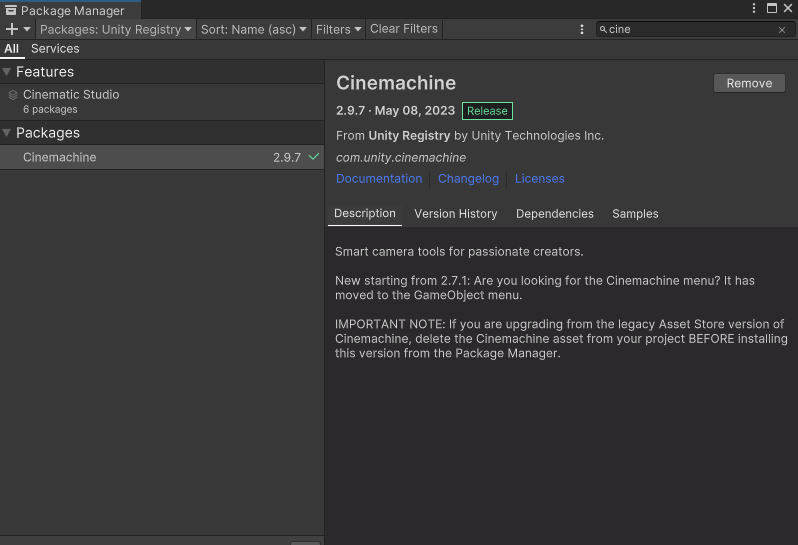Click '2.9.7 · May 08, 2023' text
The height and width of the screenshot is (545, 798).
coord(395,111)
